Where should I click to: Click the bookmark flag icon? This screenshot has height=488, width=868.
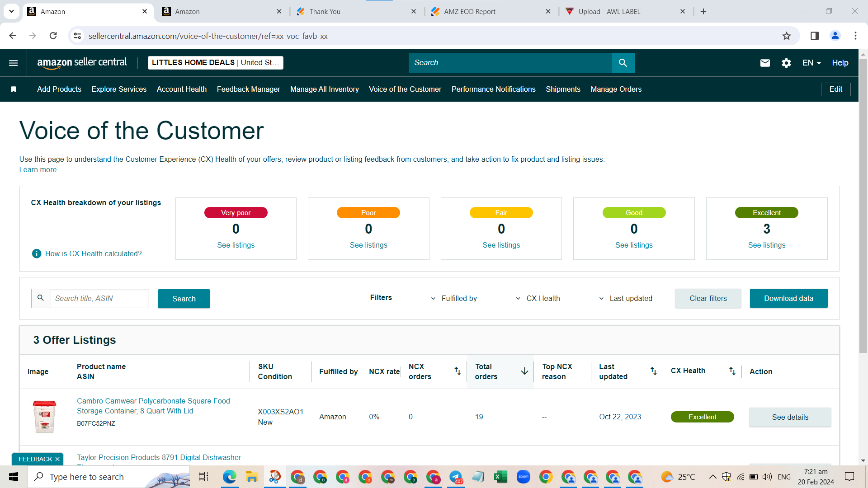[x=14, y=89]
